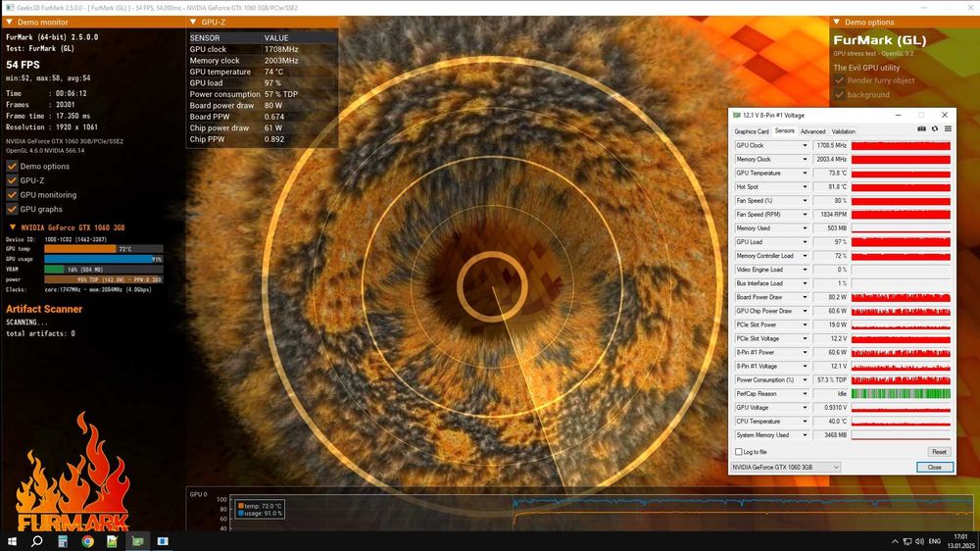Open the Notepad++ taskbar icon
This screenshot has width=980, height=551.
[x=113, y=541]
